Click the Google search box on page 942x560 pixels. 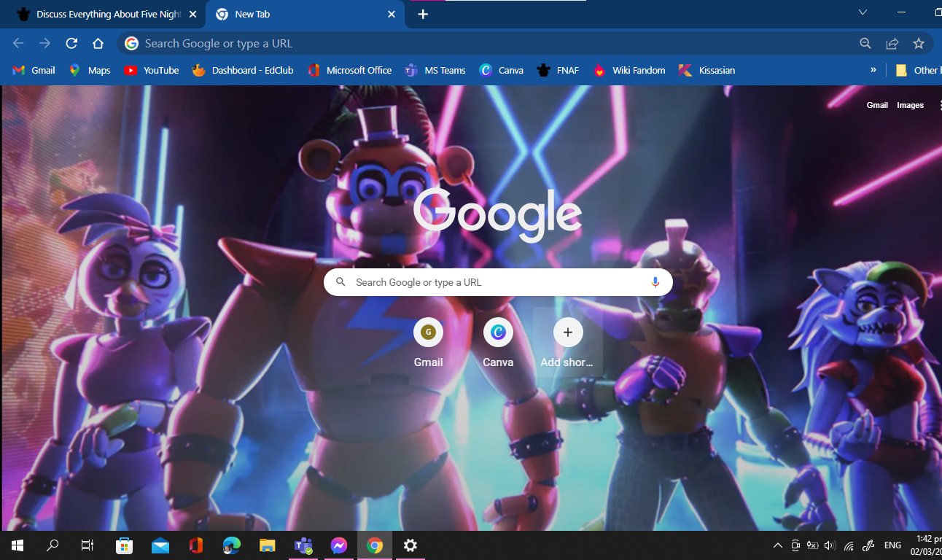click(x=498, y=282)
